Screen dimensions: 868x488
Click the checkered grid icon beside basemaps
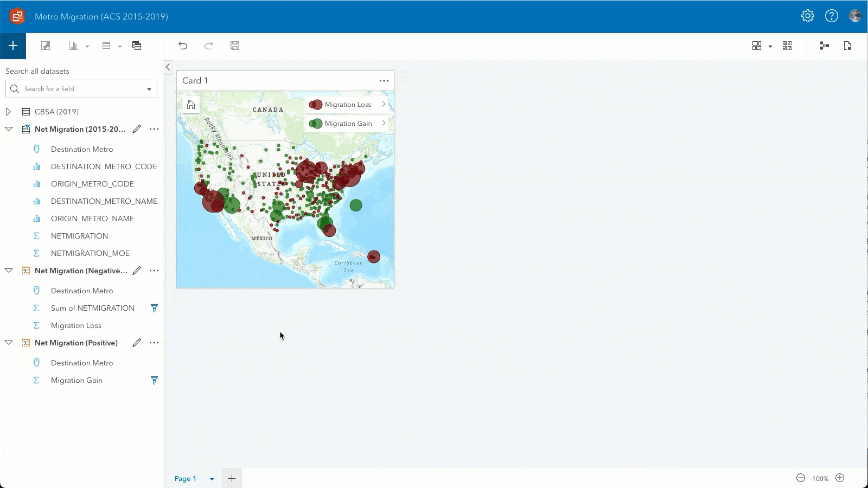787,46
